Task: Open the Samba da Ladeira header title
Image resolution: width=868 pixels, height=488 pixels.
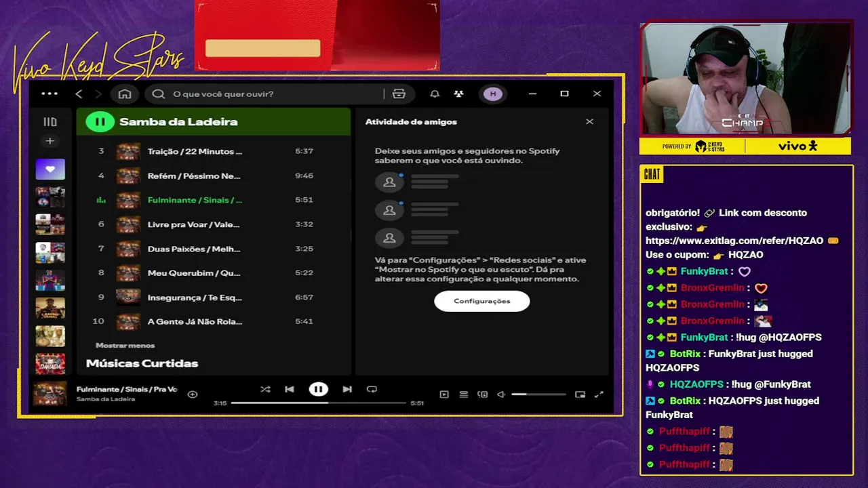Action: pyautogui.click(x=178, y=122)
